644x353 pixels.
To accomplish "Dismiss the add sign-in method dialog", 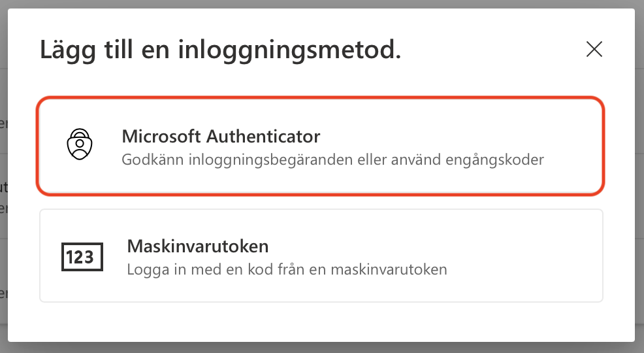I will coord(594,49).
